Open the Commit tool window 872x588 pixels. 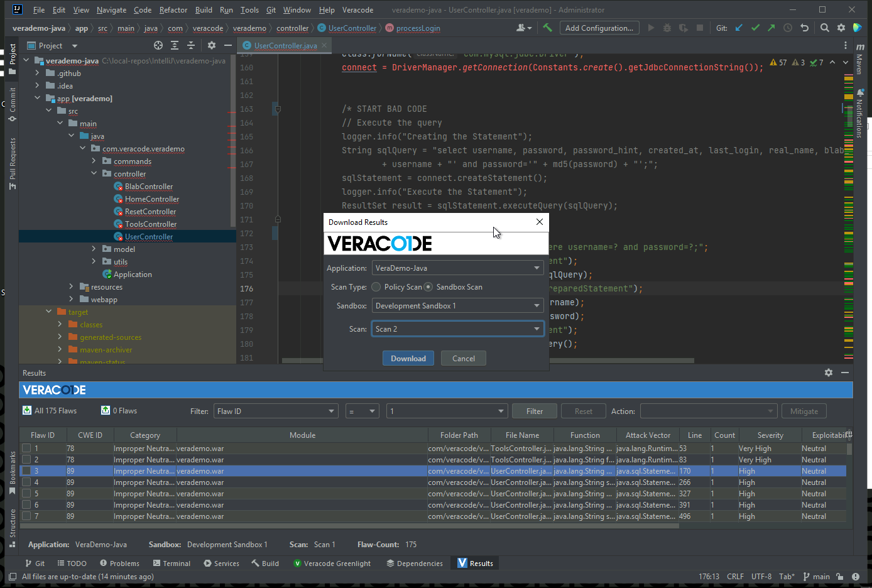(12, 104)
